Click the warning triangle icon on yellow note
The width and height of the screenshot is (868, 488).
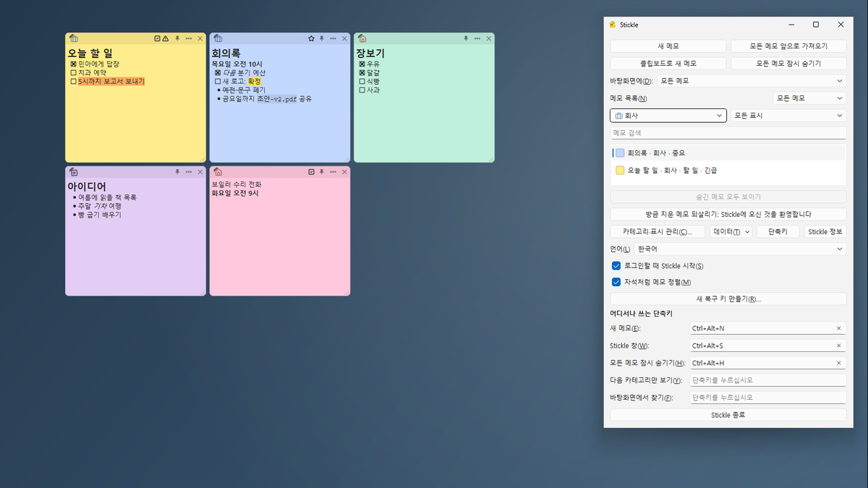166,38
